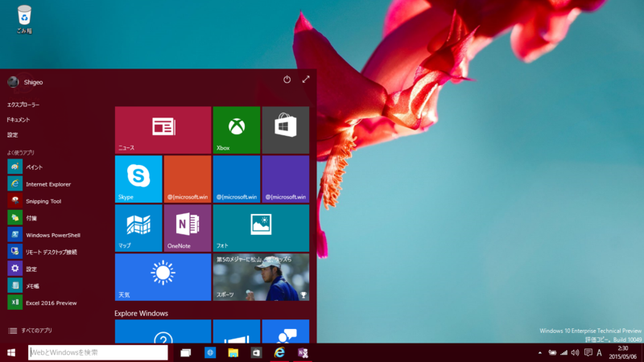This screenshot has width=644, height=362.
Task: Open the purple @{microsoft.win tile
Action: point(286,179)
